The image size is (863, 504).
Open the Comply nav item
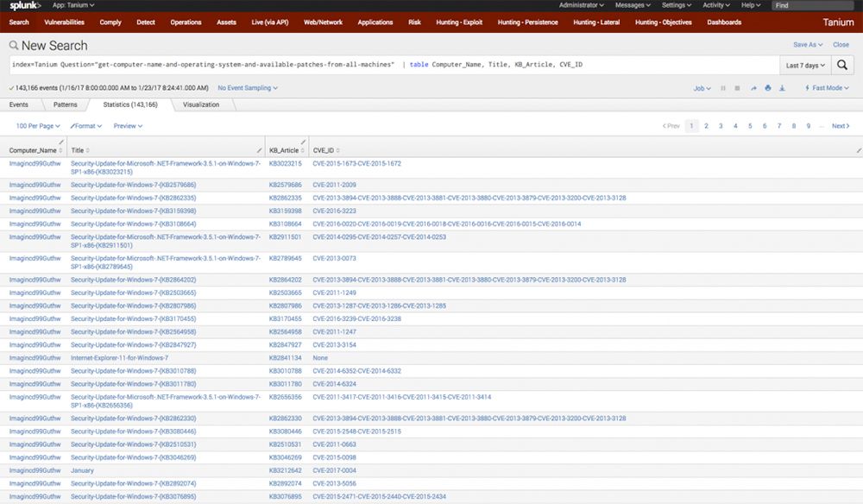[x=110, y=22]
